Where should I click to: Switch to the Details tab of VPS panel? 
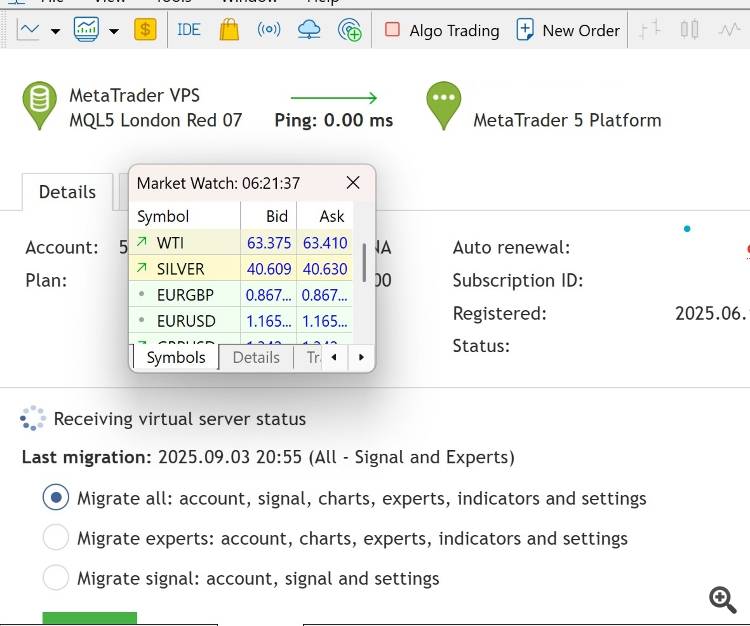click(67, 192)
